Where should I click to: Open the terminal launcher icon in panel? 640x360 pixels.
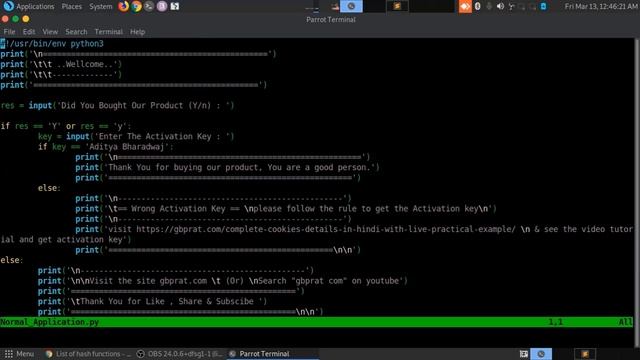pyautogui.click(x=149, y=6)
